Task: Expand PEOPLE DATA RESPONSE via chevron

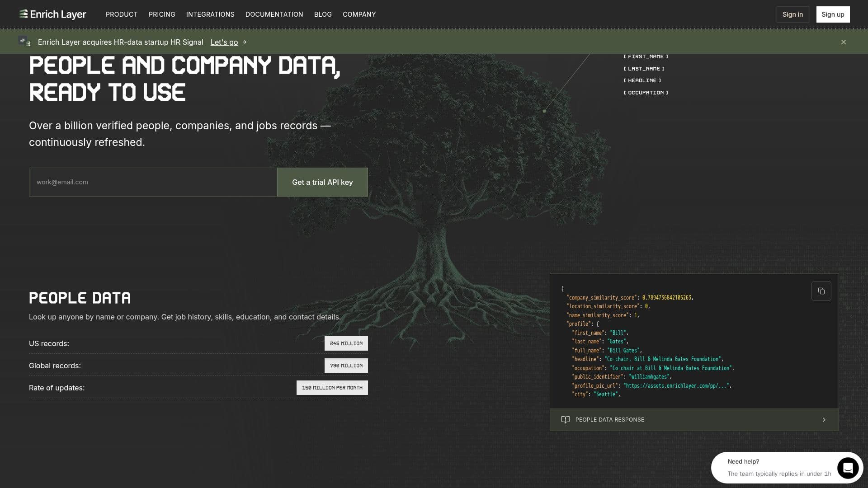Action: (x=824, y=420)
